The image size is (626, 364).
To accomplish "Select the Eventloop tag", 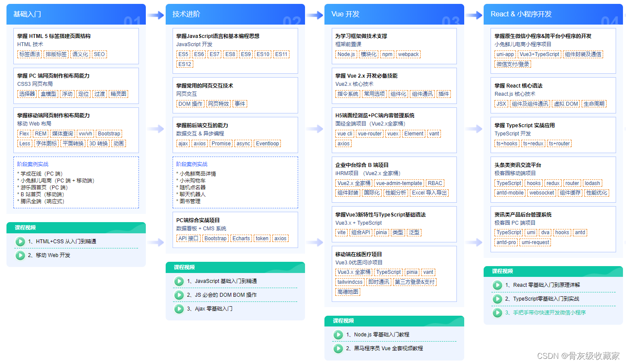I will (x=267, y=144).
